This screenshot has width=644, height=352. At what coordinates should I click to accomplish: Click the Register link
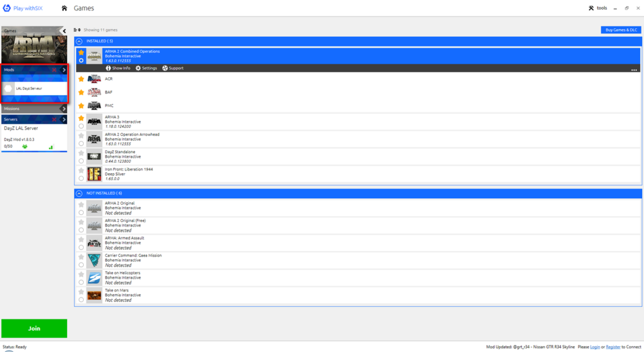click(x=613, y=347)
